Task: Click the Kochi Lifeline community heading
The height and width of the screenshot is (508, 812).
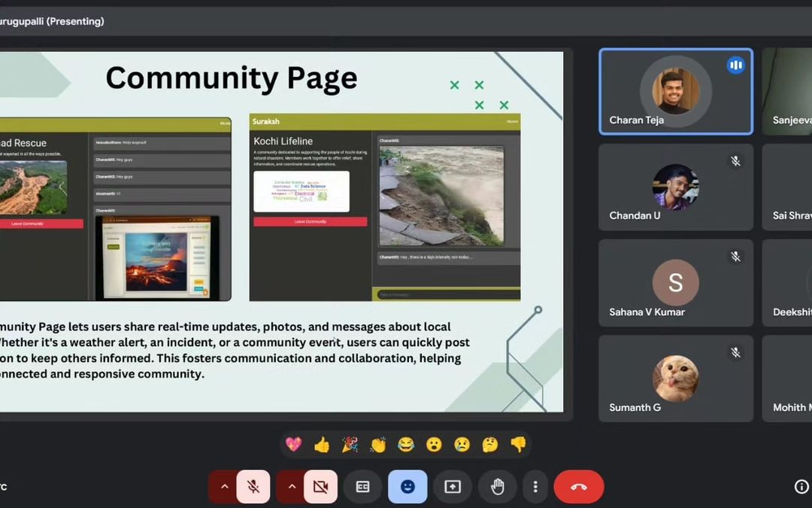Action: [283, 141]
